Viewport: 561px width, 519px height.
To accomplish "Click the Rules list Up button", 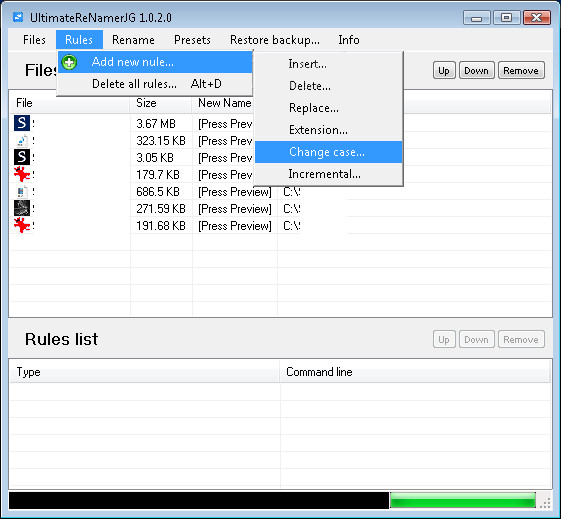I will tap(444, 339).
